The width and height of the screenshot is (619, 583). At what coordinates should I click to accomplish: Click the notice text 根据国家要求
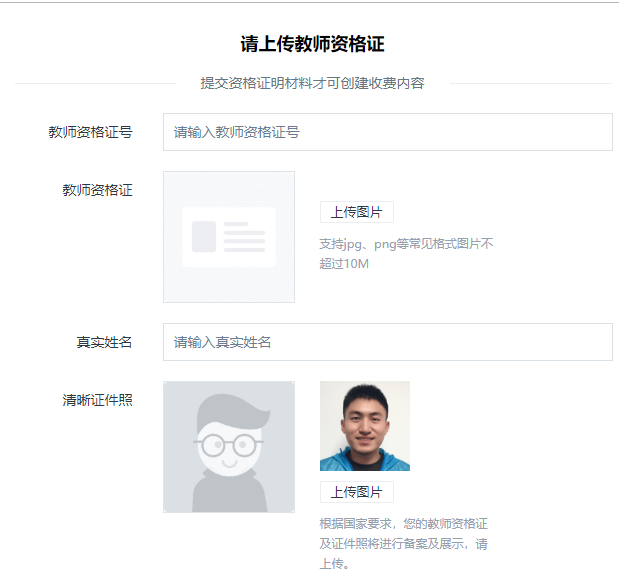click(355, 524)
